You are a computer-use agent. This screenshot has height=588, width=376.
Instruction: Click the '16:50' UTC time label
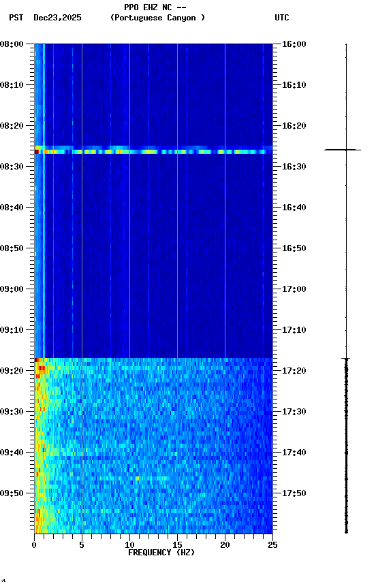coord(294,248)
